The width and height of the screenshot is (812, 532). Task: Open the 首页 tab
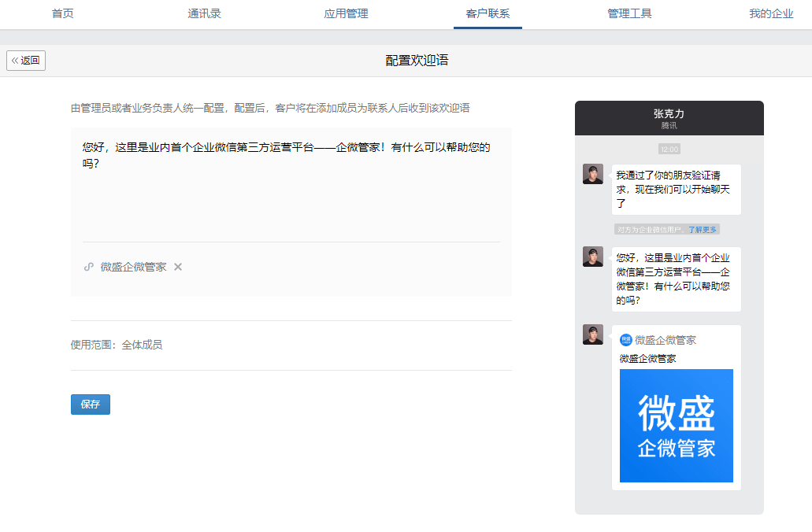click(63, 13)
